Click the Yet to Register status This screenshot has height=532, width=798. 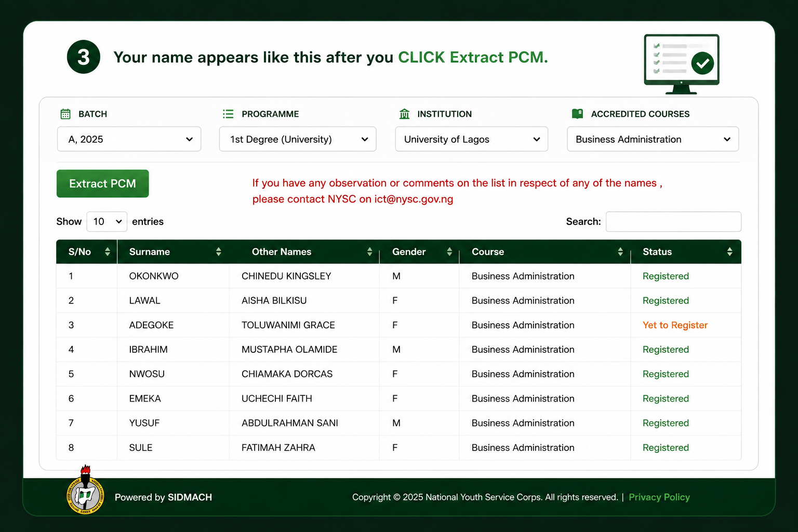(675, 325)
